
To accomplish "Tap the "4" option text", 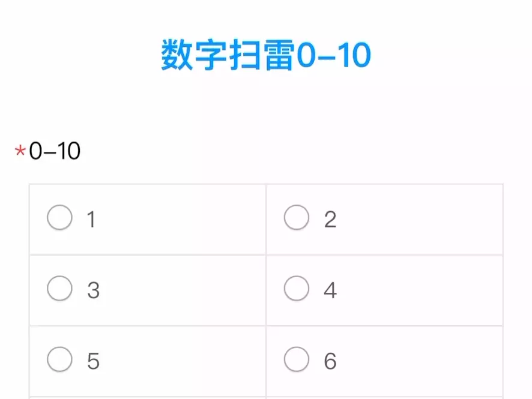I will tap(330, 291).
